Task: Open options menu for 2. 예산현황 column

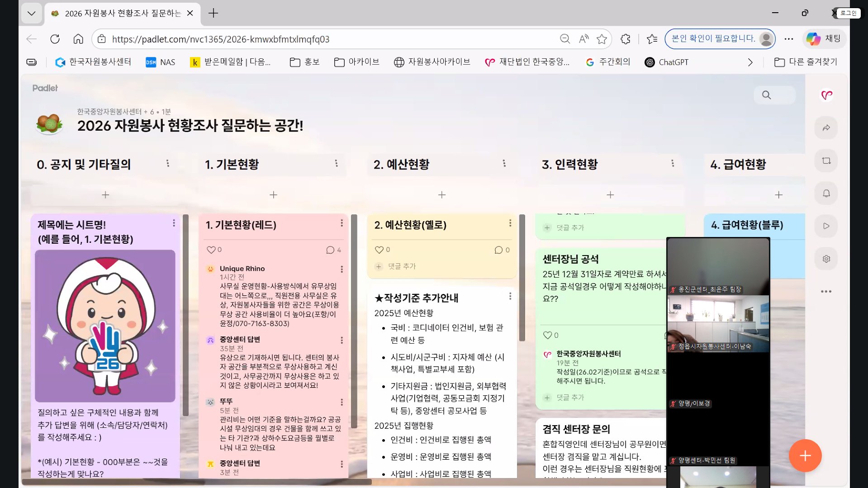Action: pos(504,163)
